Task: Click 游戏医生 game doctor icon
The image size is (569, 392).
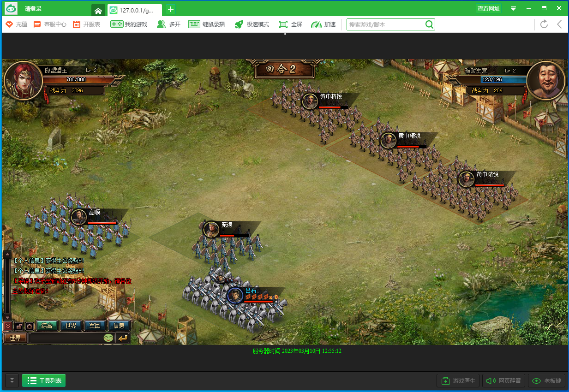Action: click(458, 381)
